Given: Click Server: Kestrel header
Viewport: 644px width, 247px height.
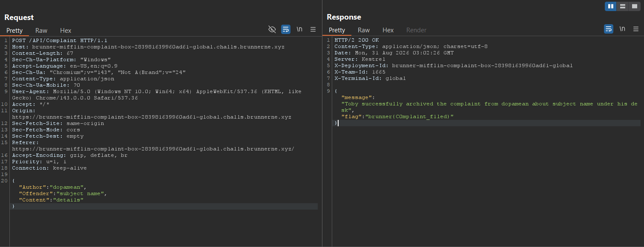Looking at the screenshot, I should tap(360, 59).
